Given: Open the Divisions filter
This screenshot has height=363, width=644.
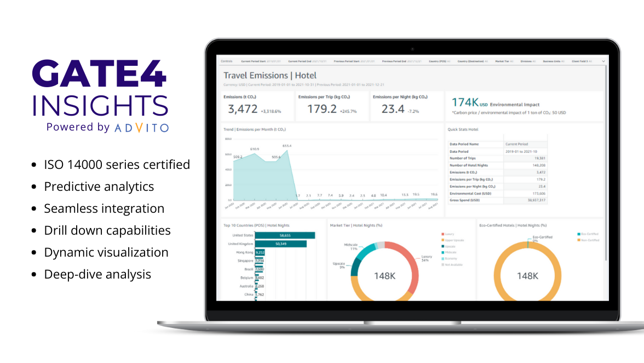Looking at the screenshot, I should pyautogui.click(x=528, y=61).
